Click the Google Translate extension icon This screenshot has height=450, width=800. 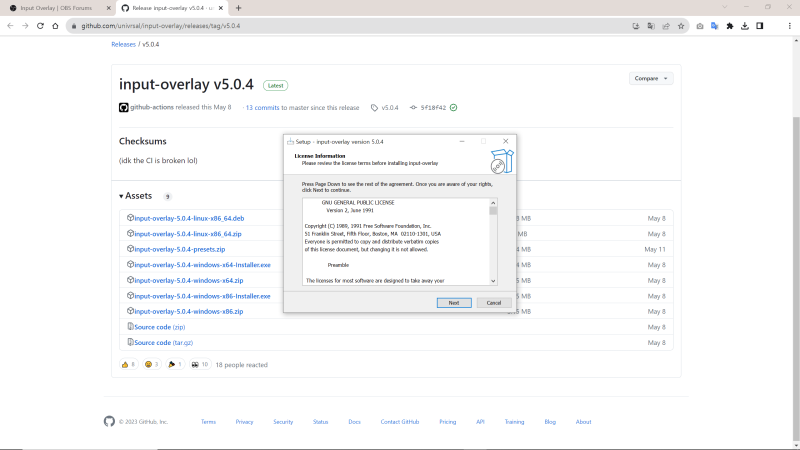(714, 26)
